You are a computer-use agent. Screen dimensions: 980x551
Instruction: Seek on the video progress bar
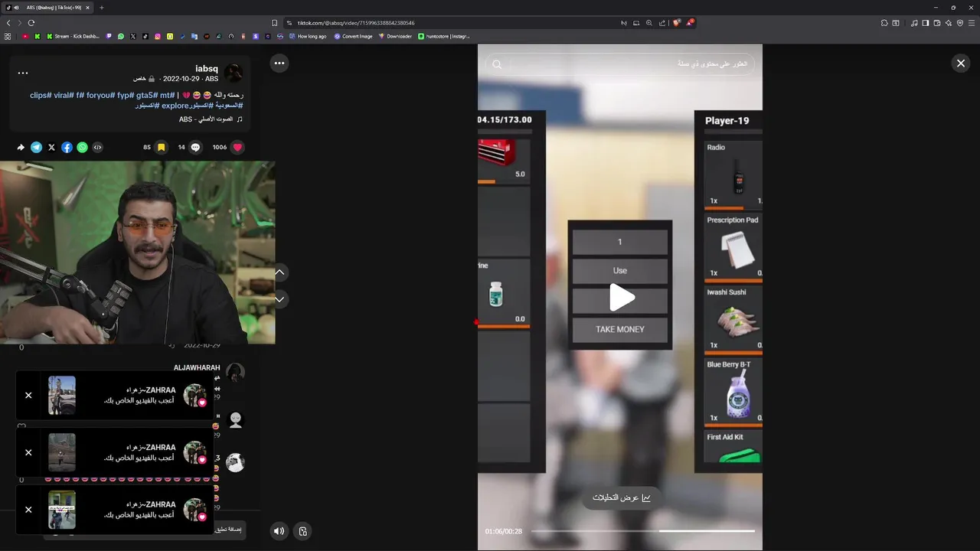click(643, 531)
